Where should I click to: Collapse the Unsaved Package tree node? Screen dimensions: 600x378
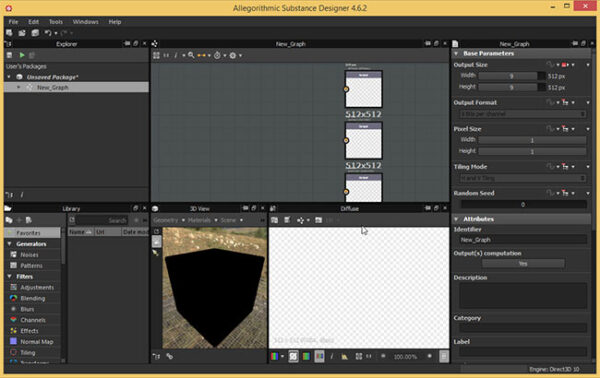(x=9, y=77)
